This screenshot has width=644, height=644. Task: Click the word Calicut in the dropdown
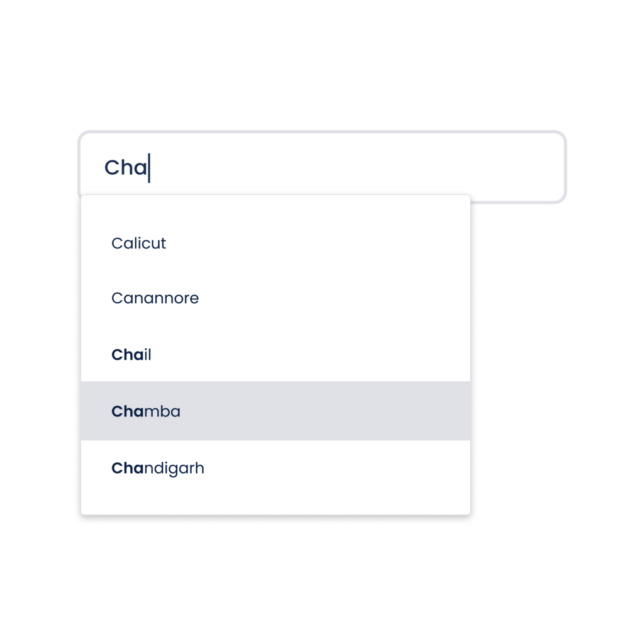(138, 243)
